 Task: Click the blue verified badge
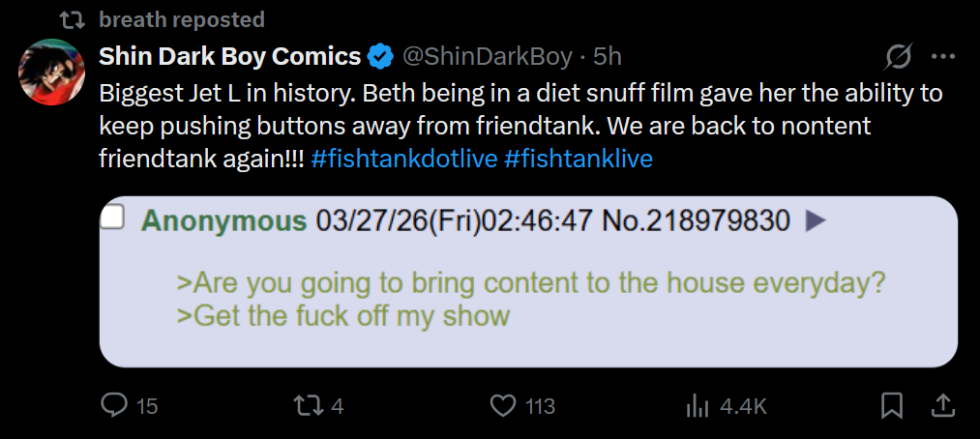380,57
